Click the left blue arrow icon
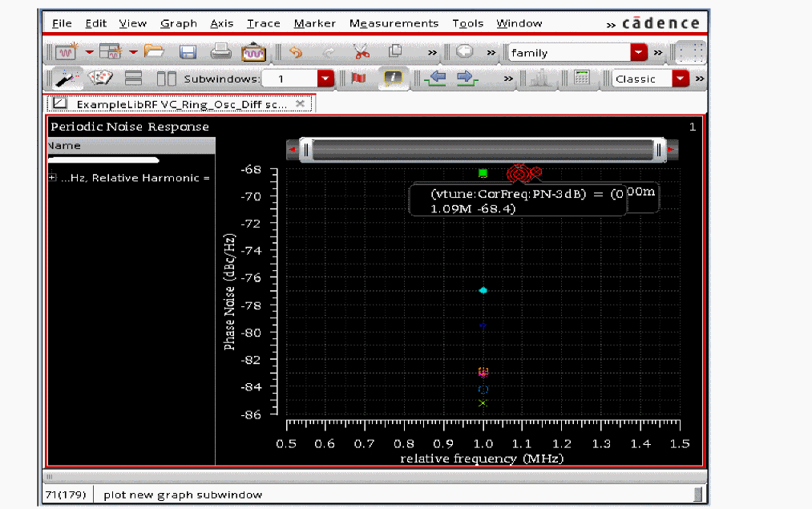The height and width of the screenshot is (509, 812). coord(435,79)
